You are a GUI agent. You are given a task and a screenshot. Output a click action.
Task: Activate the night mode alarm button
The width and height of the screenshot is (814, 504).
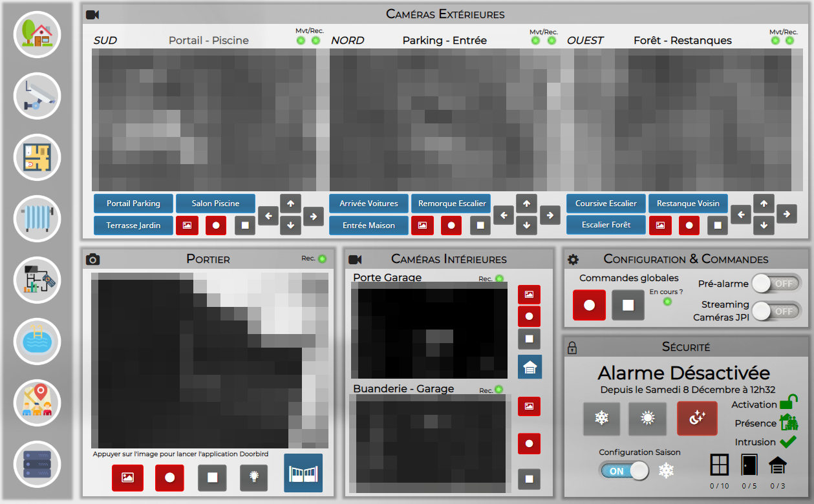point(697,419)
